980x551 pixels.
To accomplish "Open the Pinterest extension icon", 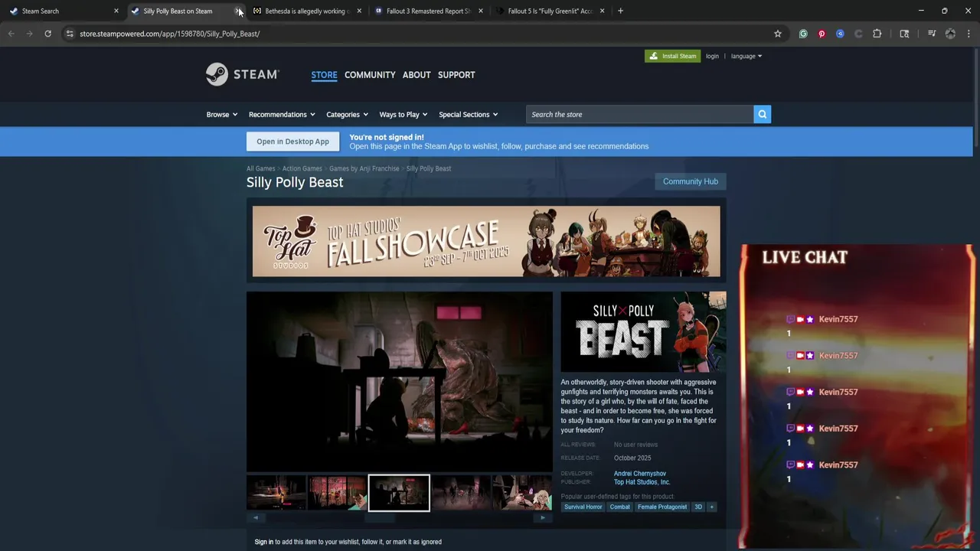I will 822,34.
